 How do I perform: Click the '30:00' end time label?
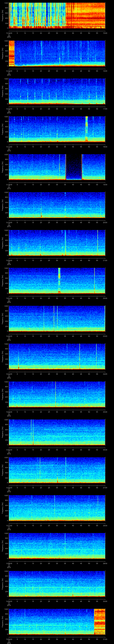pos(105,601)
